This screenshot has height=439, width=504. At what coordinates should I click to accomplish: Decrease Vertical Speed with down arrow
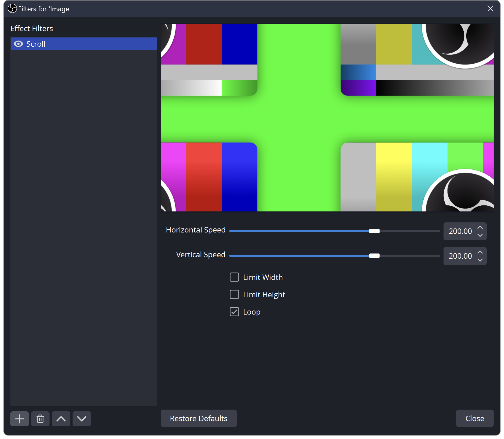480,260
